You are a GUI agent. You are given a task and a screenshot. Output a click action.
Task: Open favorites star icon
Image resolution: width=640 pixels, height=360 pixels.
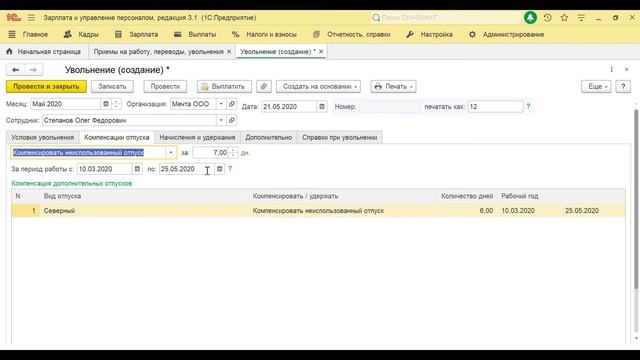[x=564, y=18]
